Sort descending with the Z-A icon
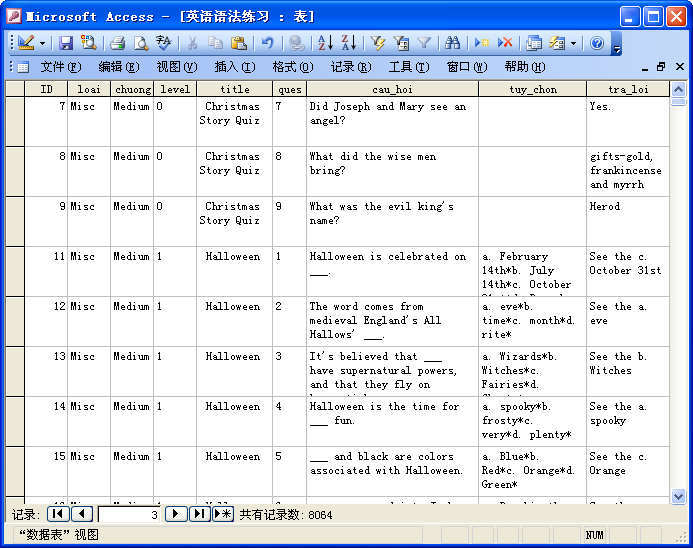This screenshot has width=693, height=548. coord(349,42)
